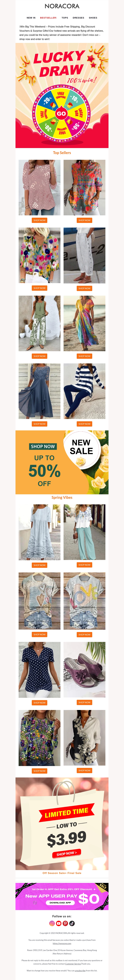124x980 pixels.
Task: Click SHOP NOW on the 50% off banner
Action: (x=43, y=446)
